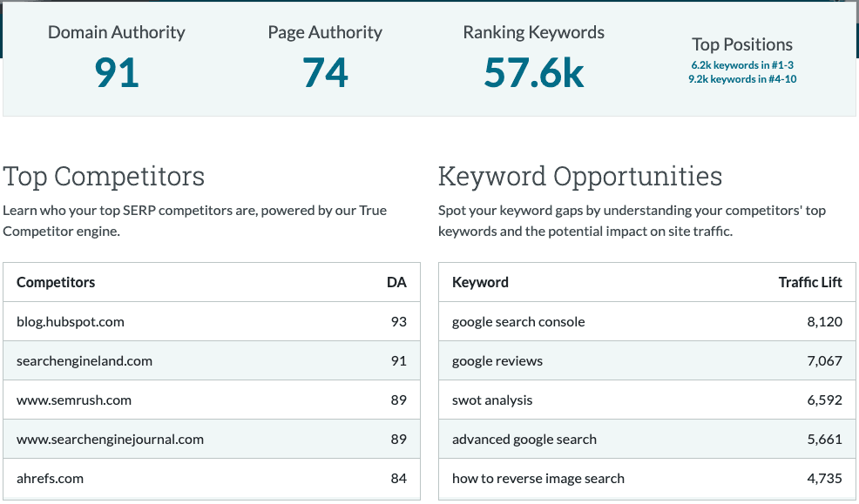The width and height of the screenshot is (859, 504).
Task: Click the Competitors column header
Action: (55, 282)
